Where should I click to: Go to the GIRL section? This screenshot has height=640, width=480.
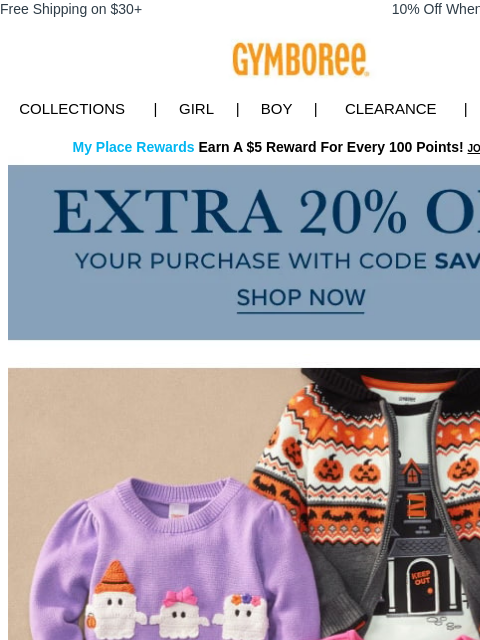tap(196, 109)
